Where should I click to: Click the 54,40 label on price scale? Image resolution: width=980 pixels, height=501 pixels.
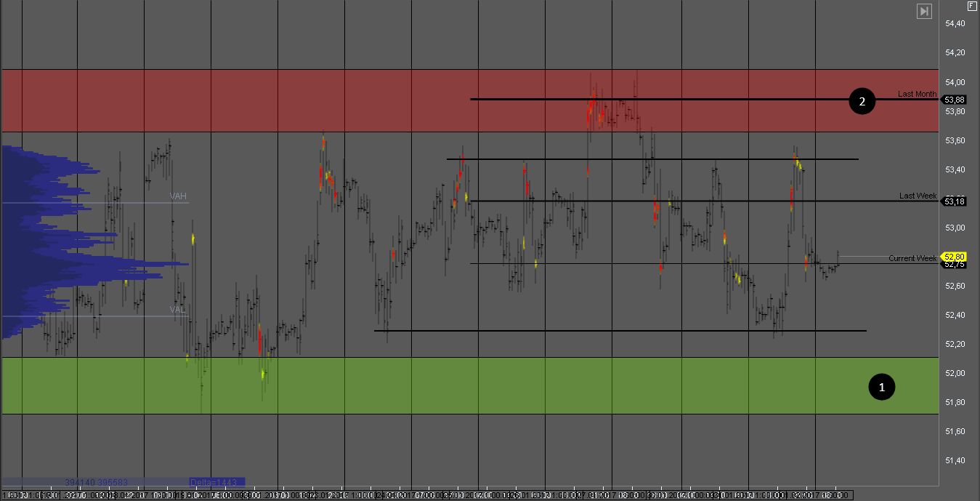pyautogui.click(x=955, y=23)
